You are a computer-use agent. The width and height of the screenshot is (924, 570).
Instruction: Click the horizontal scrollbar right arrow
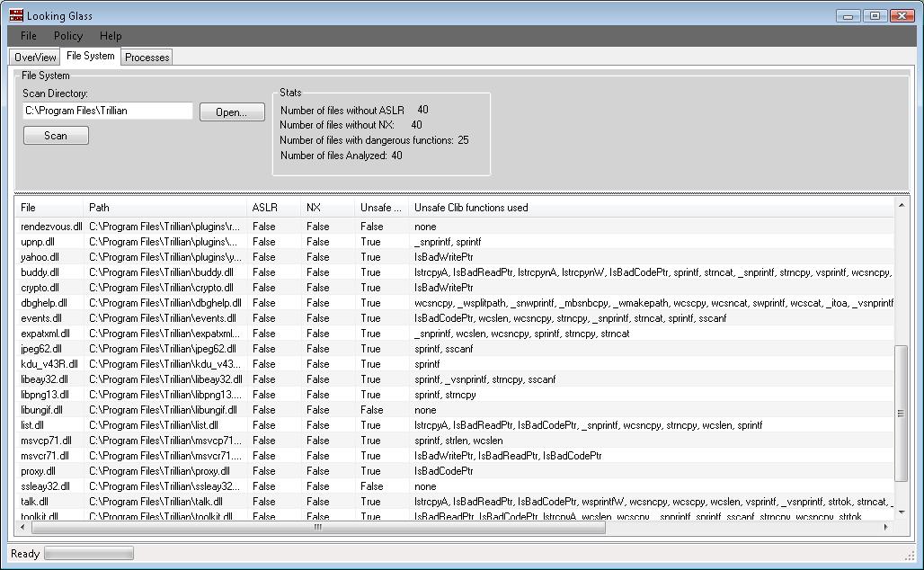click(885, 527)
